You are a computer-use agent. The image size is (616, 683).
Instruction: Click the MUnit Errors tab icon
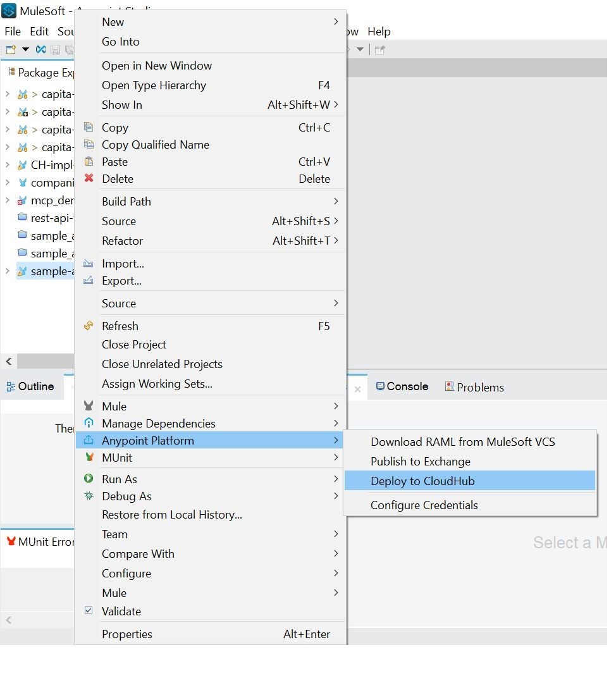coord(11,541)
